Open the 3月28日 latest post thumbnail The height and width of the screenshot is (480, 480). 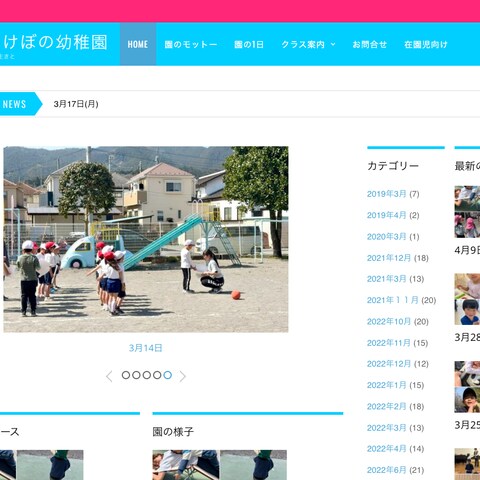[x=467, y=299]
